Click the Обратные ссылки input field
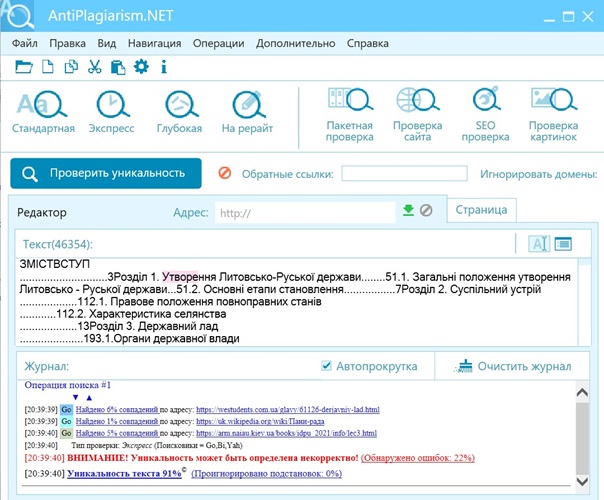The height and width of the screenshot is (500, 604). click(404, 173)
